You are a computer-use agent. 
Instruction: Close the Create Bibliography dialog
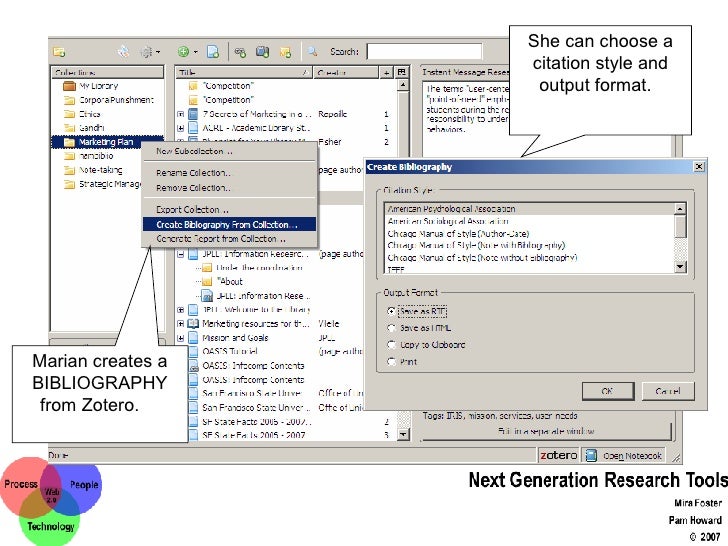[x=699, y=166]
